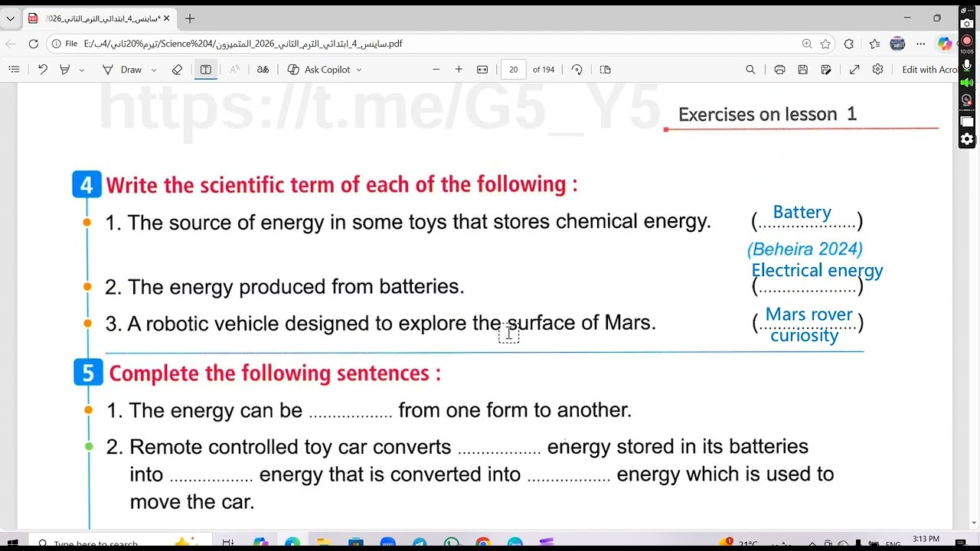The height and width of the screenshot is (551, 980).
Task: Open Find in PDF search
Action: coord(750,70)
